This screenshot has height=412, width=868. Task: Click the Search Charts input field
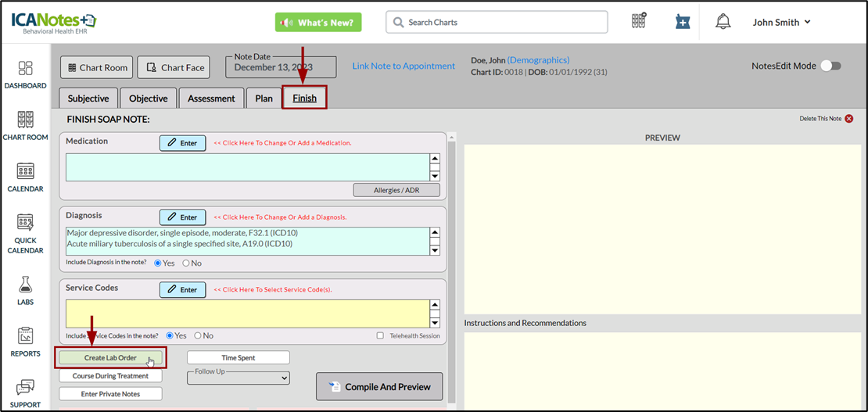pyautogui.click(x=497, y=23)
